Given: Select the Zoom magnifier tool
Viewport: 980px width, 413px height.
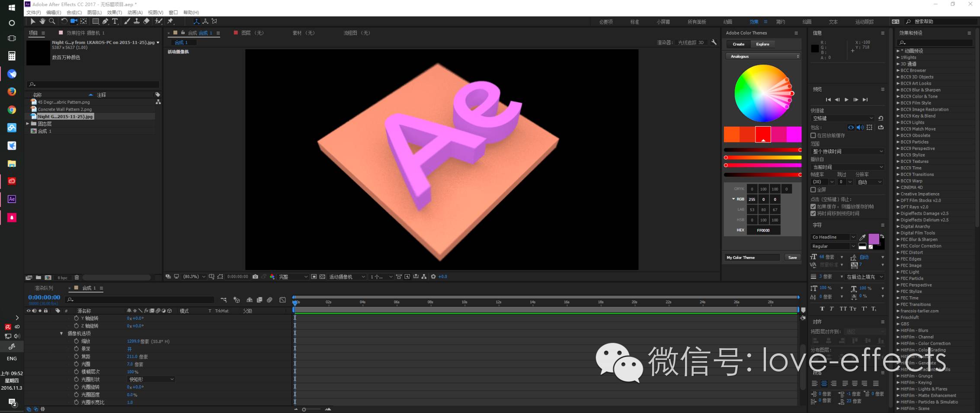Looking at the screenshot, I should point(52,21).
